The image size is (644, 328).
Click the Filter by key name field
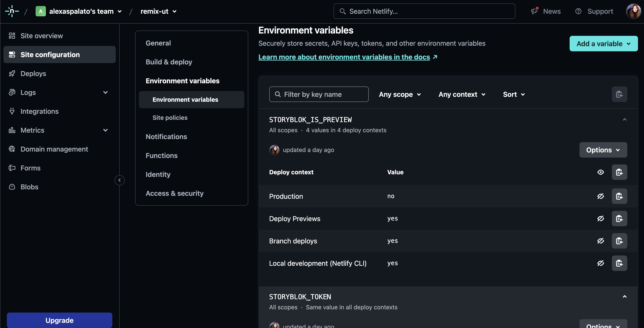pos(319,94)
